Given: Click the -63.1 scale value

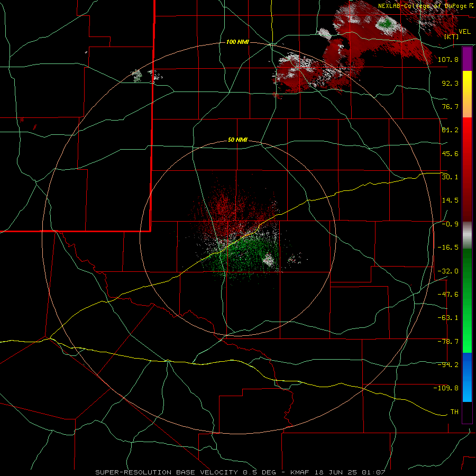Looking at the screenshot, I should (x=448, y=317).
